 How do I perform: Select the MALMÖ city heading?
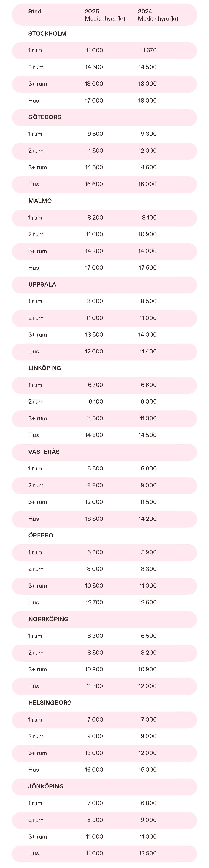[40, 201]
